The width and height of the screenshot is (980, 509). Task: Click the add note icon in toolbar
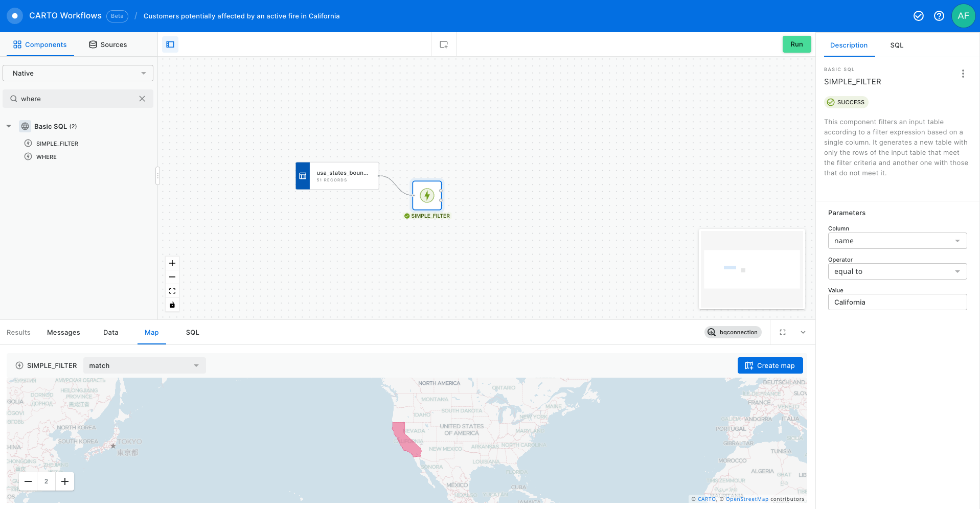point(444,44)
